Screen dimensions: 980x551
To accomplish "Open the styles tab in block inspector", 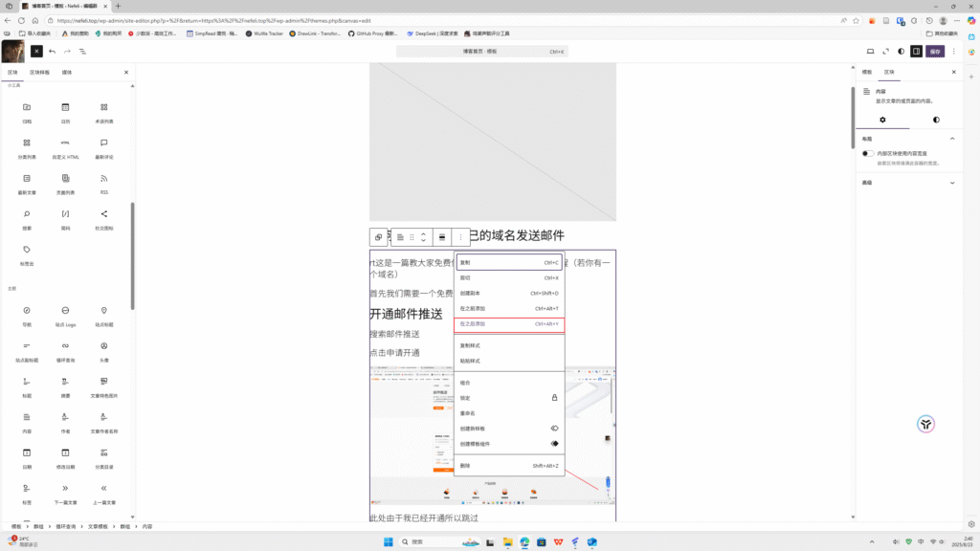I will click(936, 120).
